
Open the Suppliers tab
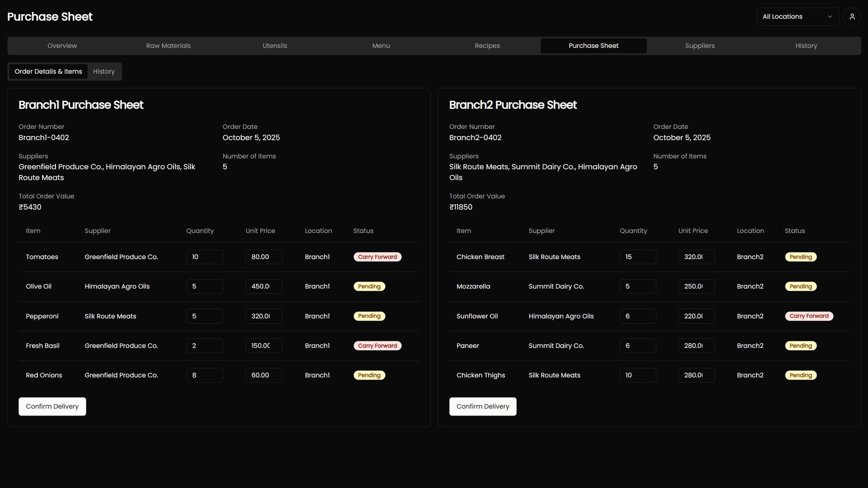700,45
